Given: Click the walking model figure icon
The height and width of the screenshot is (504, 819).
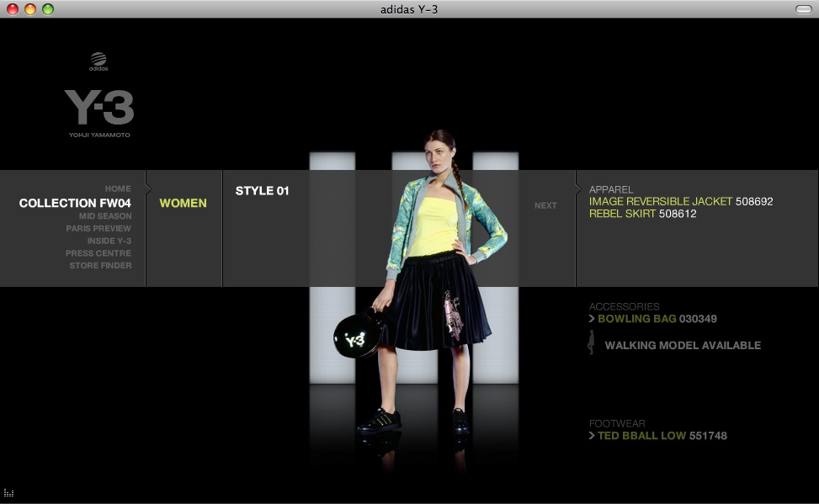Looking at the screenshot, I should 591,342.
